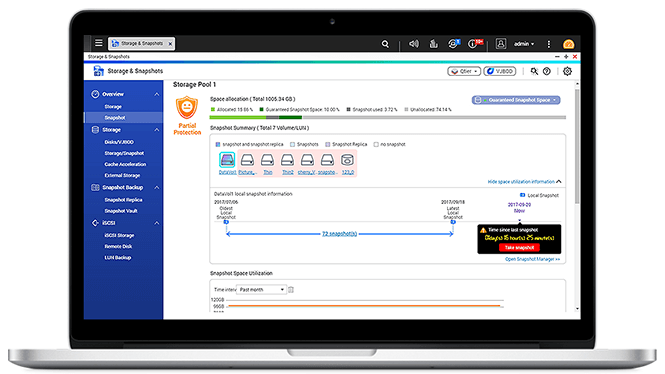Click the 72 snapshot(s) timeline link

coord(339,234)
